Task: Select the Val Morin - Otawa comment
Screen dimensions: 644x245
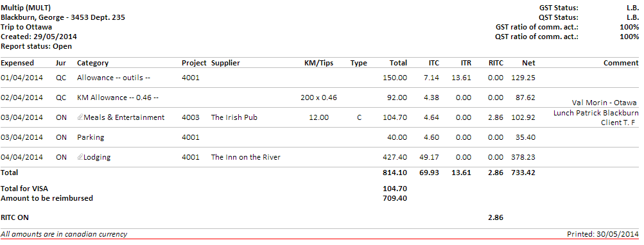Action: click(x=605, y=103)
